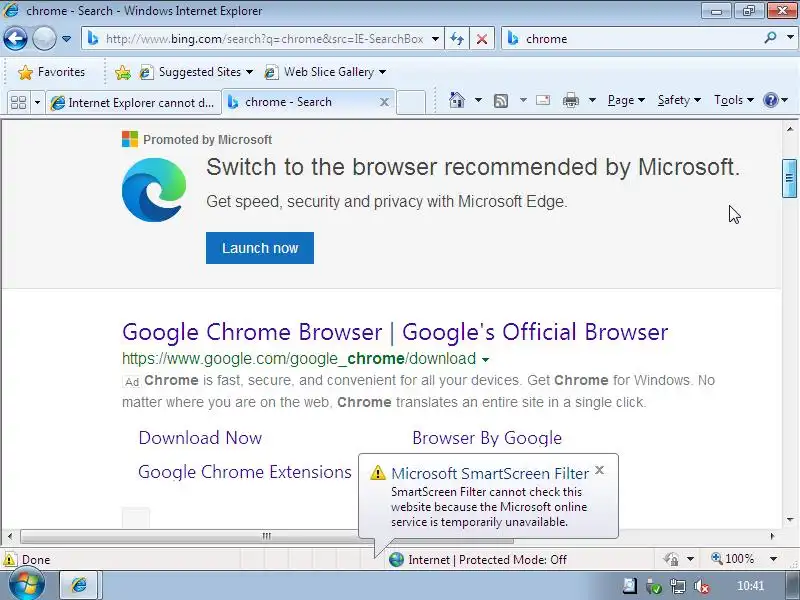Viewport: 800px width, 600px height.
Task: Expand the address bar autocomplete dropdown
Action: pyautogui.click(x=435, y=39)
